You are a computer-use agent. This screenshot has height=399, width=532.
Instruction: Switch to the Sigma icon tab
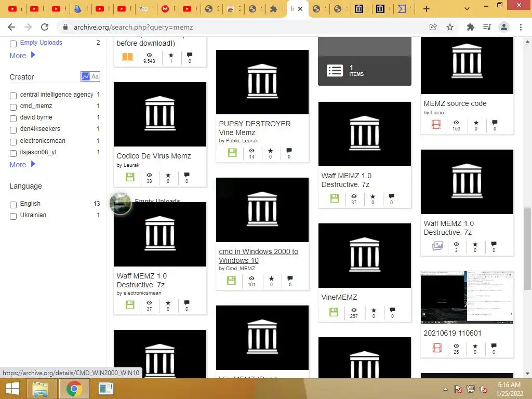tap(402, 9)
